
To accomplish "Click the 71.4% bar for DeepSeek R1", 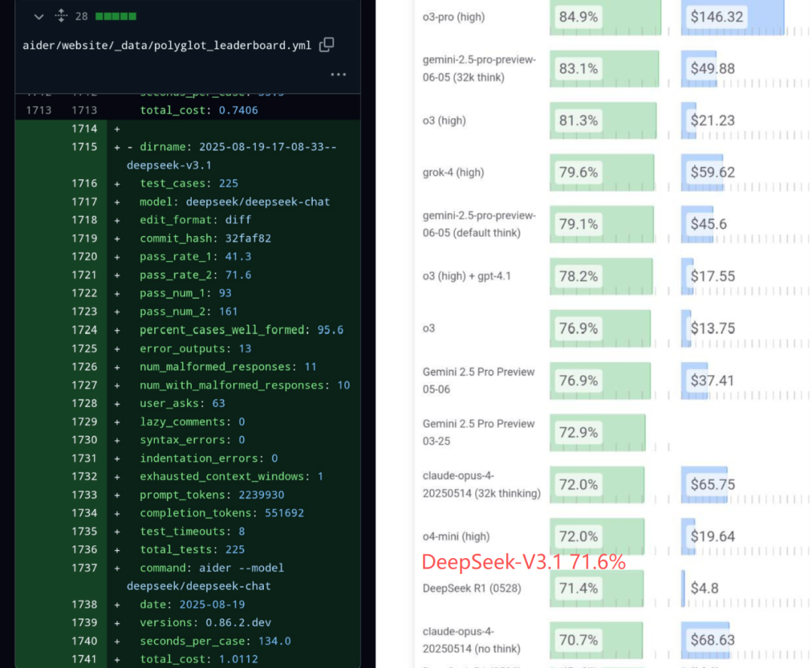I will point(596,588).
